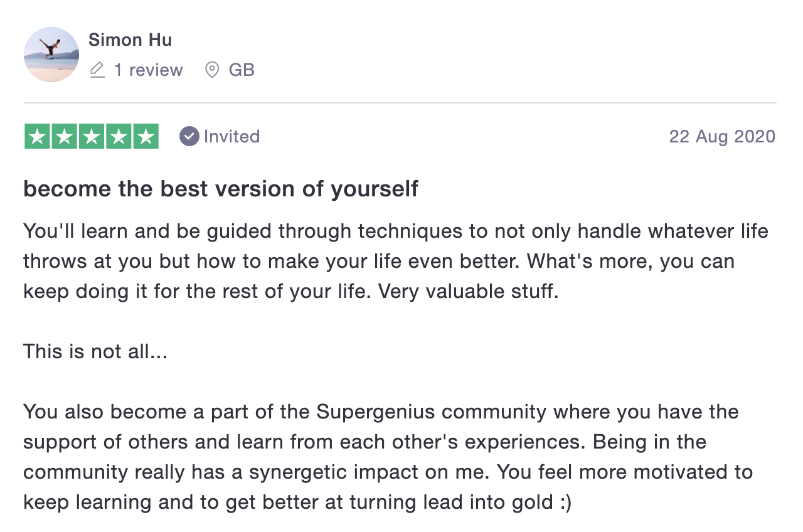This screenshot has height=532, width=803.
Task: Click the '1 review' text
Action: click(148, 70)
